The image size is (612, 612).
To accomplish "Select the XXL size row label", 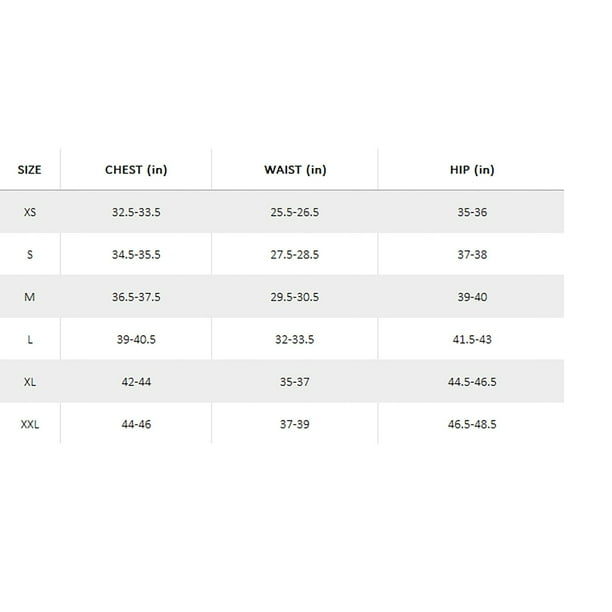I will 30,425.
